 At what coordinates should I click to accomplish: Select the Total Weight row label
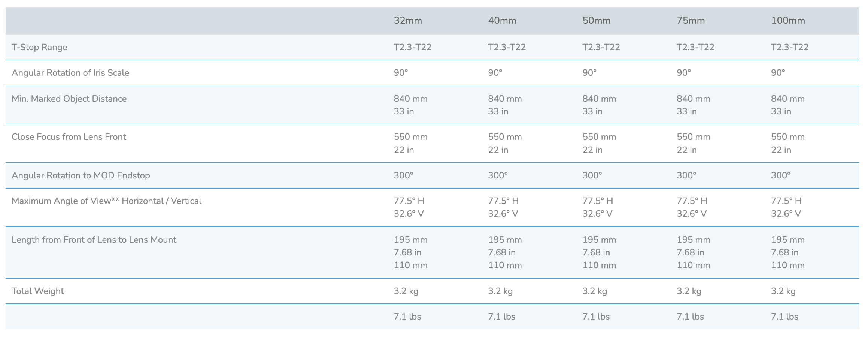point(38,291)
